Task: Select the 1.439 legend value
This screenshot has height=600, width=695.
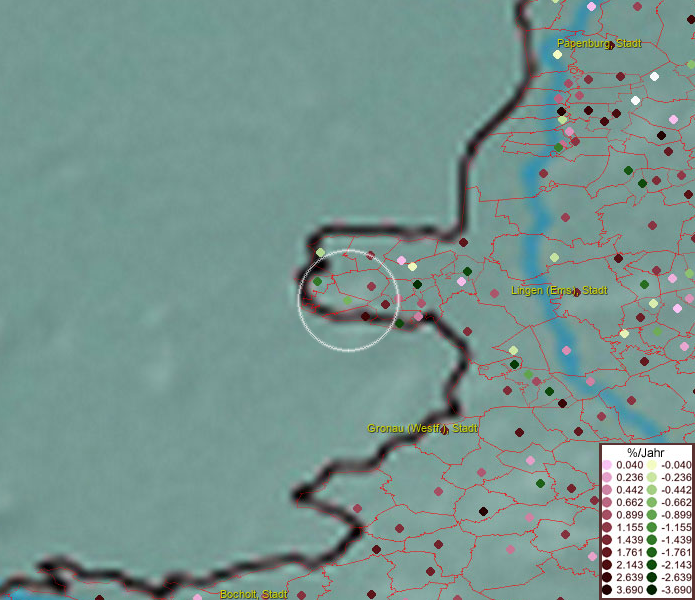Action: (x=629, y=540)
